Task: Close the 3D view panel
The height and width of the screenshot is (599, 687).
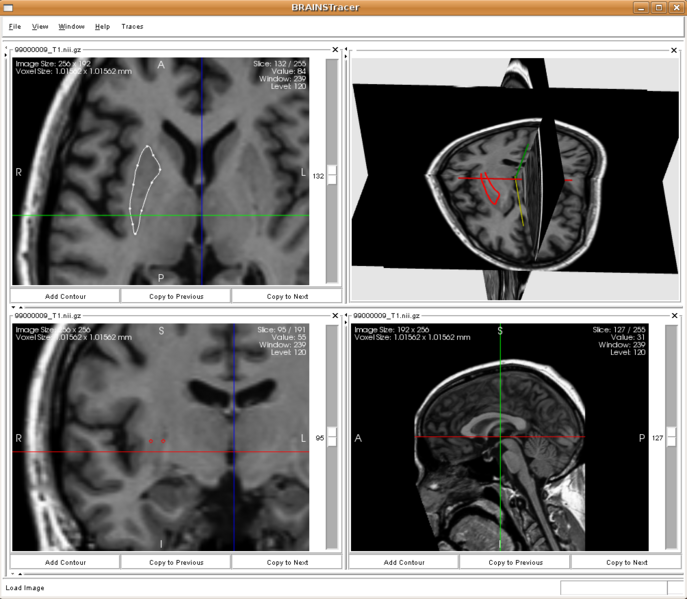Action: coord(674,50)
